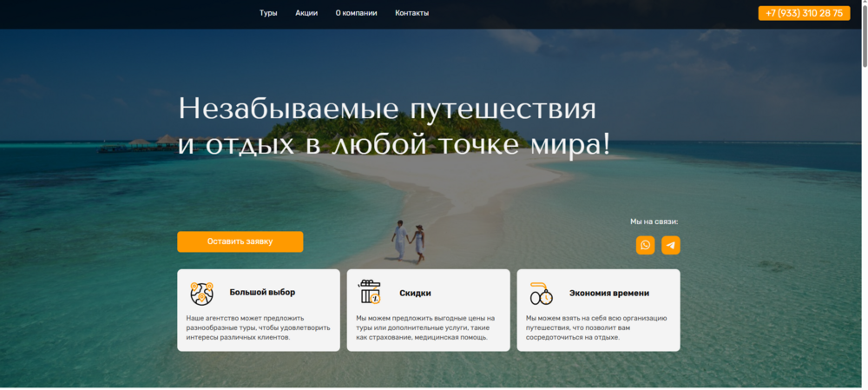The width and height of the screenshot is (868, 390).
Task: Open WhatsApp chat icon
Action: (x=645, y=245)
